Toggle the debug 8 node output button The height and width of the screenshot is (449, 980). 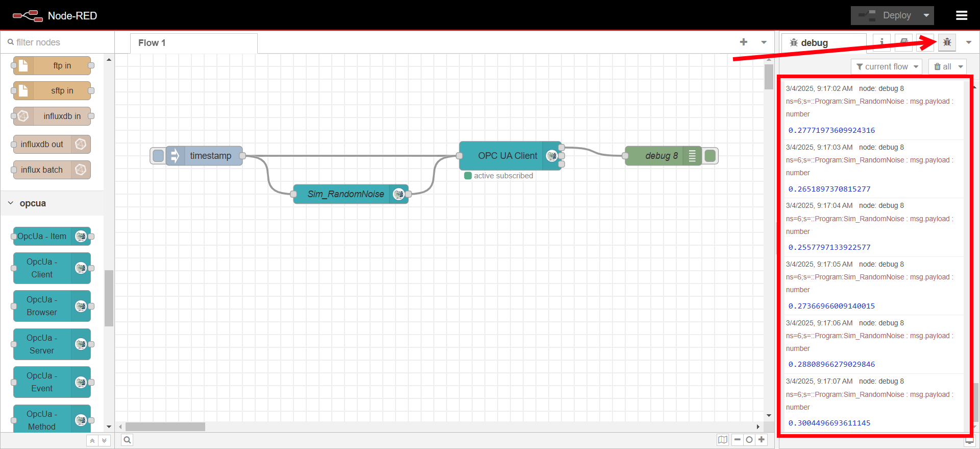click(710, 156)
